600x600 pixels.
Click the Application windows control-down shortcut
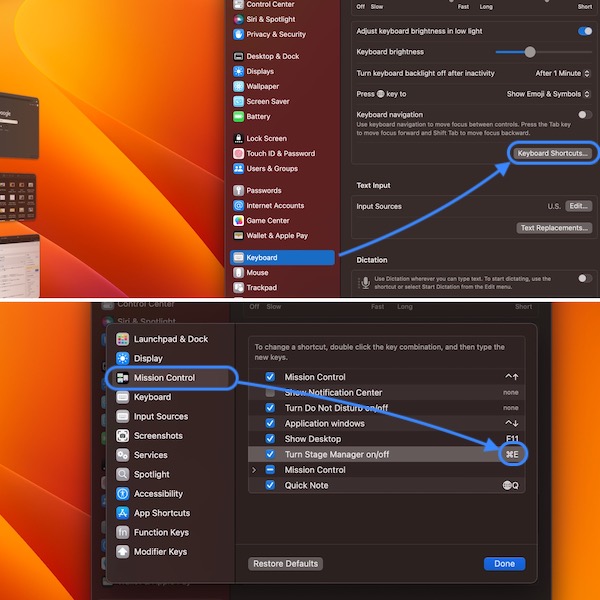(512, 423)
